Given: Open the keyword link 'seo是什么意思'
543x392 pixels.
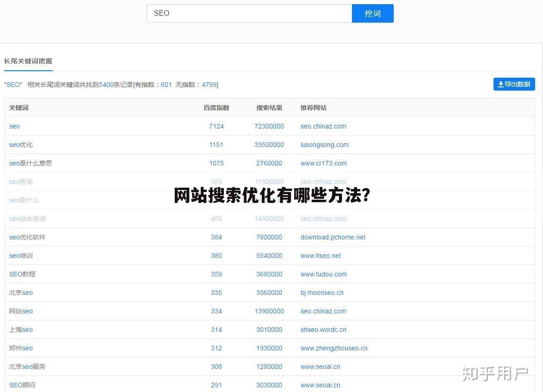Looking at the screenshot, I should point(31,163).
